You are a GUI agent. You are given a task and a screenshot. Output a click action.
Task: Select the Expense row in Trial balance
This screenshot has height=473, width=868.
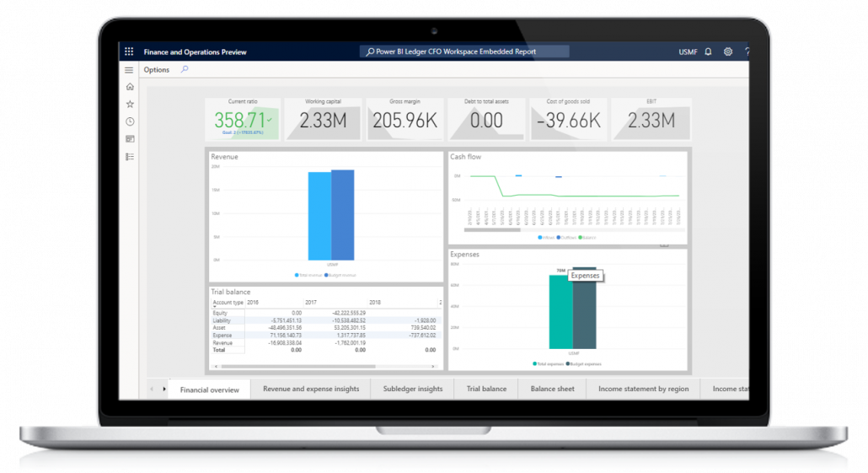coord(327,336)
